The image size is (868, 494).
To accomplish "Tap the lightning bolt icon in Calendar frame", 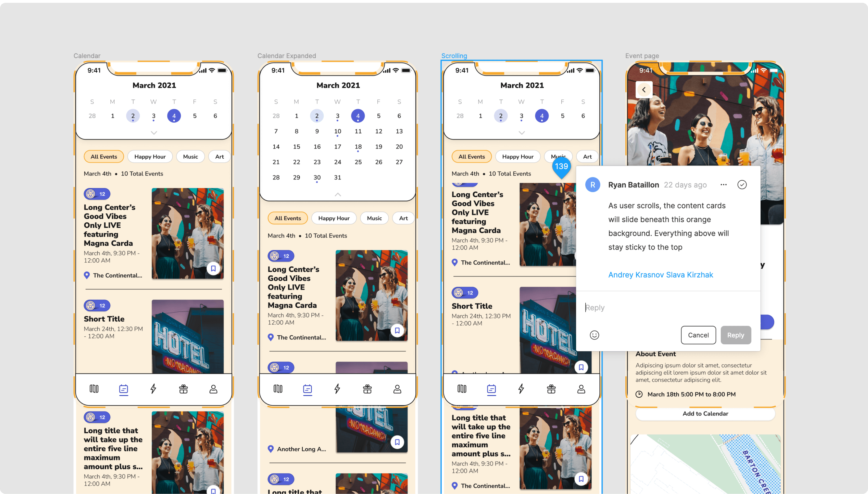I will click(x=153, y=389).
